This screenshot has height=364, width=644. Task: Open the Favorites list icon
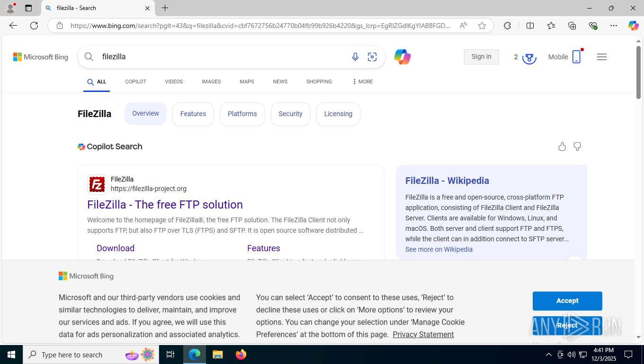click(551, 26)
